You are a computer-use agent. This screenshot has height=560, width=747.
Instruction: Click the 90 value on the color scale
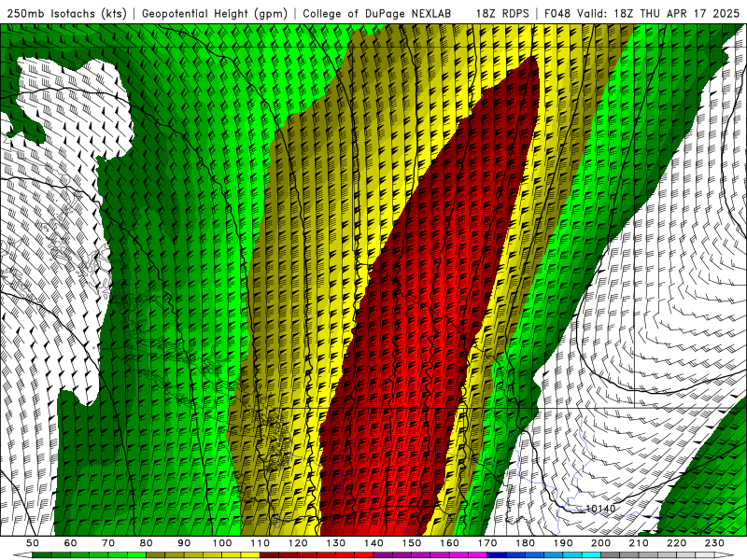coord(184,543)
